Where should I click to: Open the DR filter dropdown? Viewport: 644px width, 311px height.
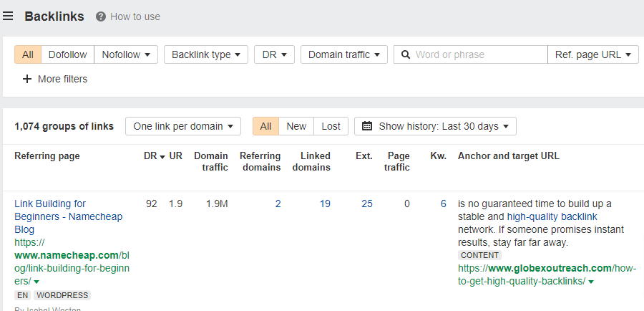coord(274,54)
